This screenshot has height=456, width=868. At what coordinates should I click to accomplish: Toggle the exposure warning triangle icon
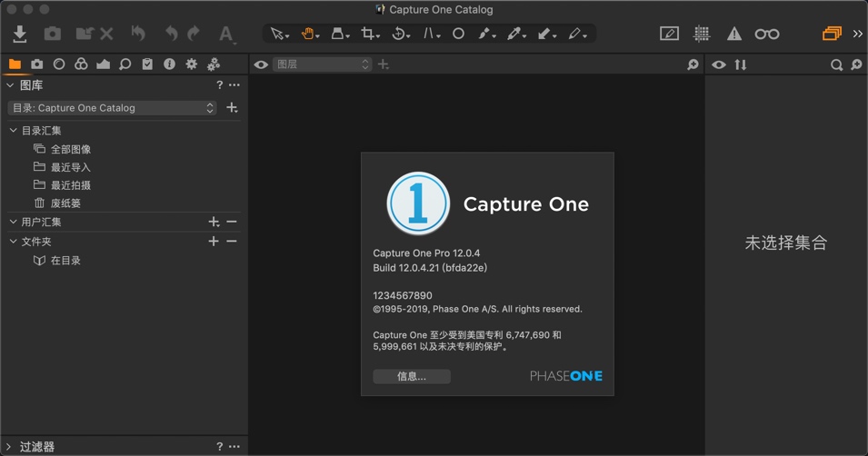pos(734,35)
